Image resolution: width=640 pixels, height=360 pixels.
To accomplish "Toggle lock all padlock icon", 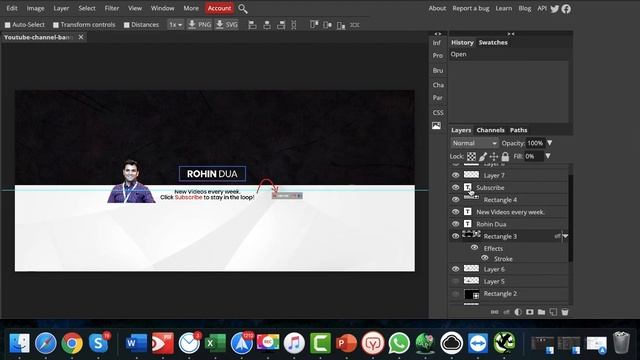I will tap(505, 156).
